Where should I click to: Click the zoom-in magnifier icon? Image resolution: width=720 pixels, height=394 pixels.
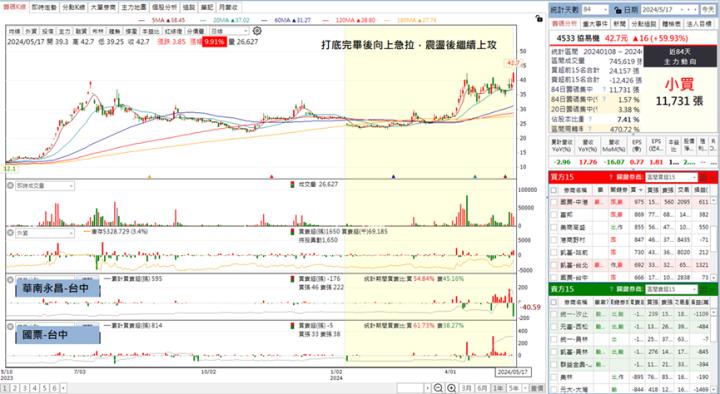tap(451, 388)
